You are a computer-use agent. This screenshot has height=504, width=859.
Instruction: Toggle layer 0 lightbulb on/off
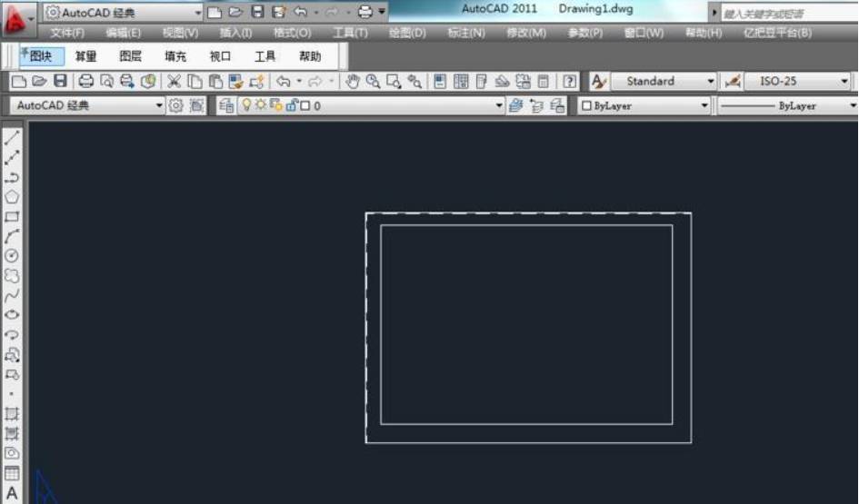tap(245, 105)
